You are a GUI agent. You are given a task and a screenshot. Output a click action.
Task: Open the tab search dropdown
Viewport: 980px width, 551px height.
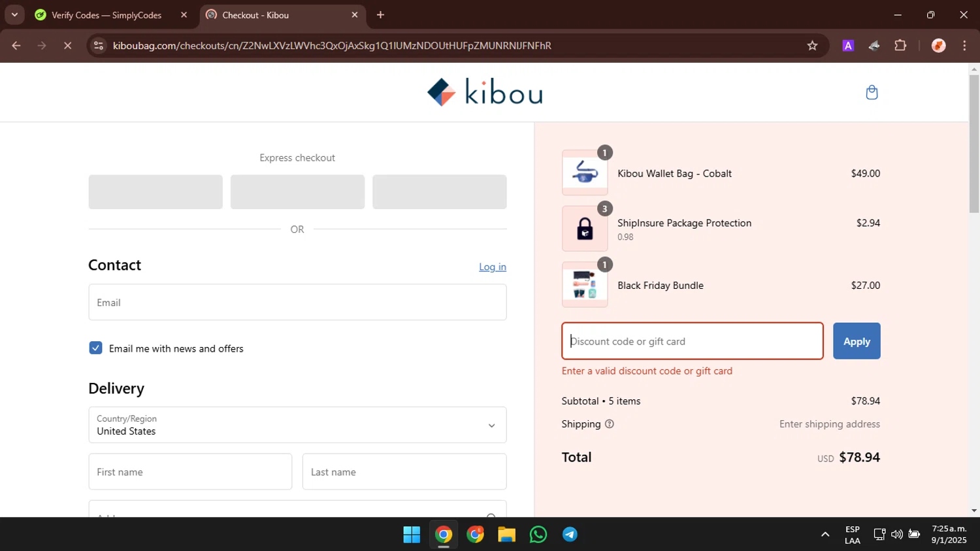pos(14,15)
